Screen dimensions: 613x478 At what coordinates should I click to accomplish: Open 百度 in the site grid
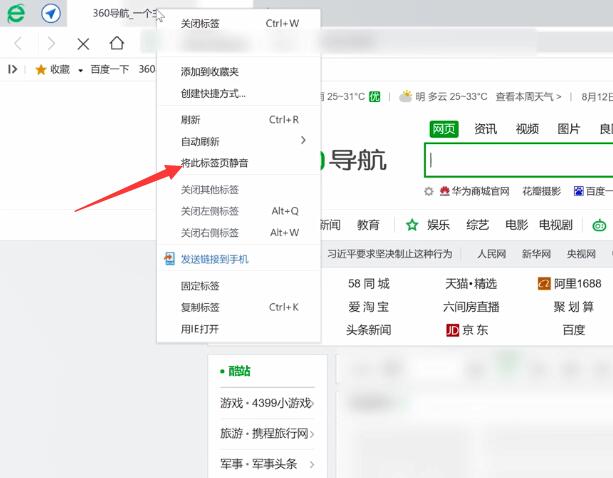pyautogui.click(x=574, y=330)
